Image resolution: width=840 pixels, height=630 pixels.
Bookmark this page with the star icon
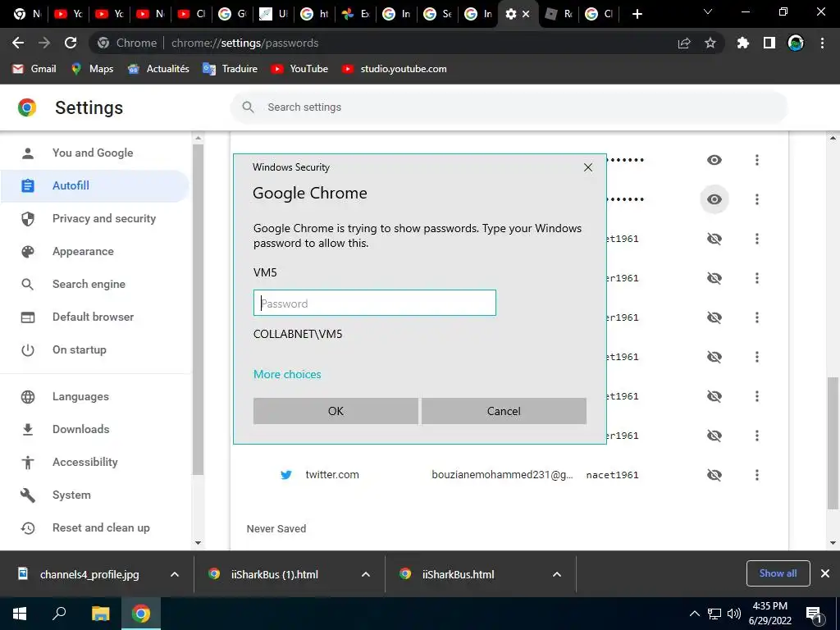click(x=710, y=43)
